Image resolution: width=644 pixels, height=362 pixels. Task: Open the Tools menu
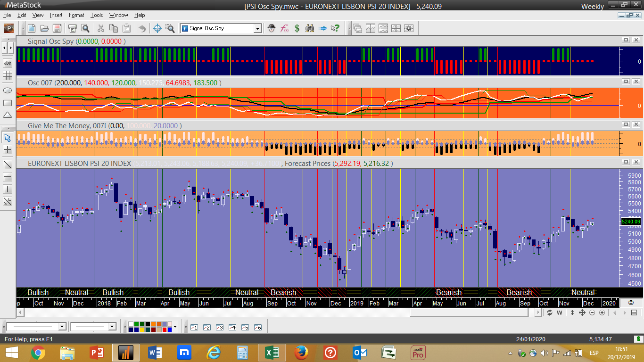[97, 15]
